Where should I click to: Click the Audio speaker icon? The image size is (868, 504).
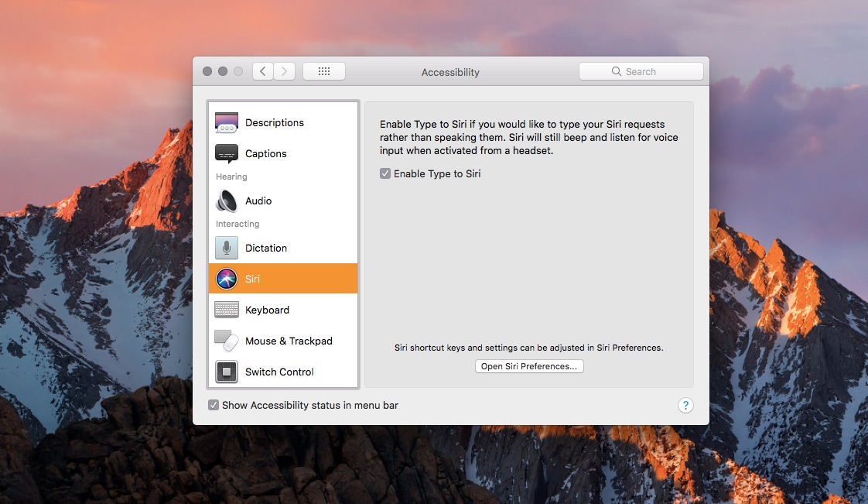[x=227, y=201]
